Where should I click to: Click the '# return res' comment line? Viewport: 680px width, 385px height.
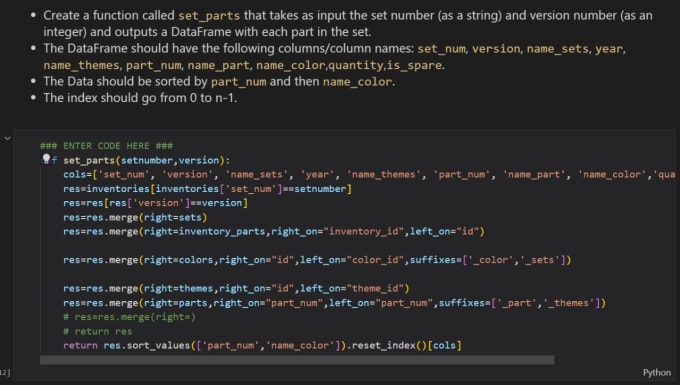tap(98, 331)
